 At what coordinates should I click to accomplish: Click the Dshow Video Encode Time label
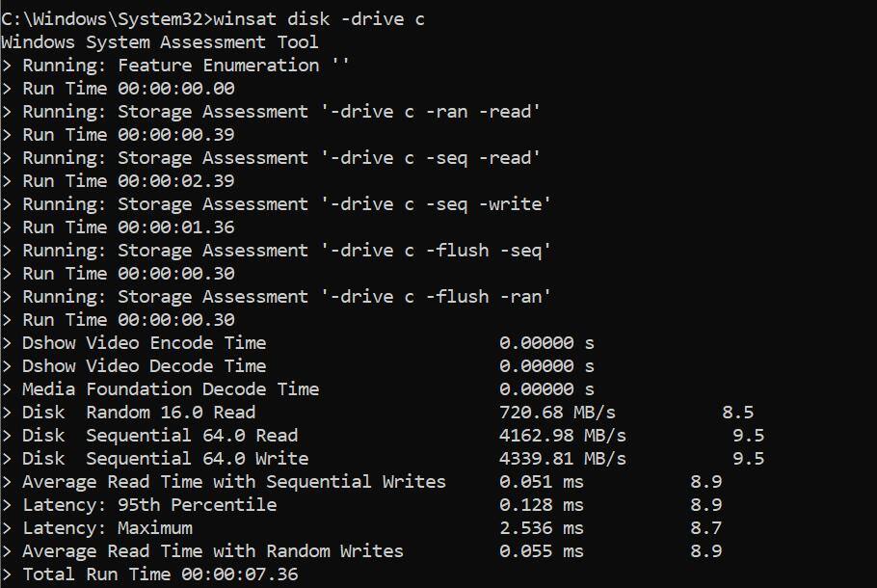[144, 342]
